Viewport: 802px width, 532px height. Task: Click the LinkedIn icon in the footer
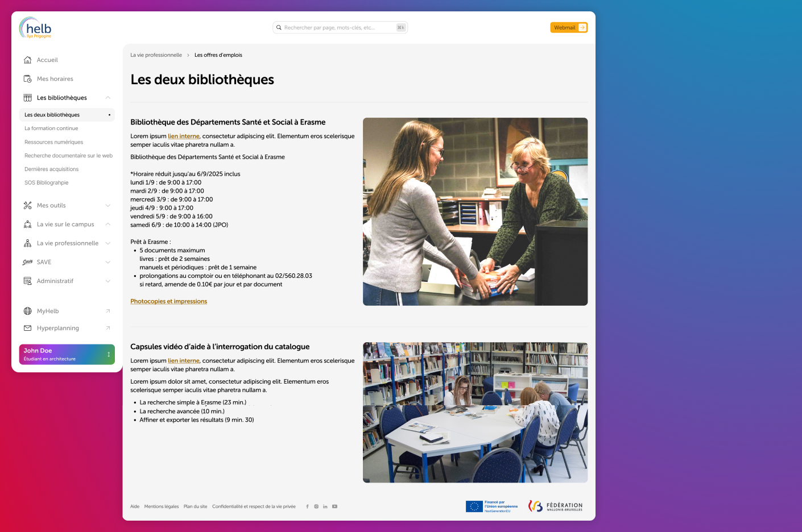[325, 506]
